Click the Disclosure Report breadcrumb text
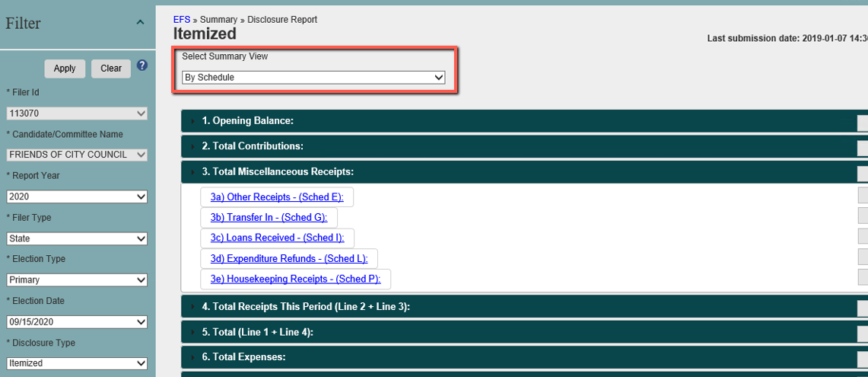This screenshot has height=377, width=868. [x=282, y=19]
